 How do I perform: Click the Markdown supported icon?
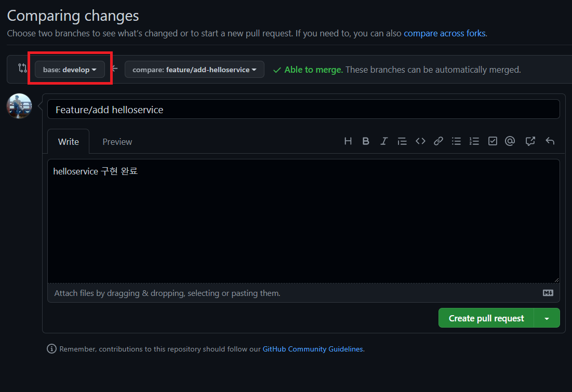click(x=548, y=293)
